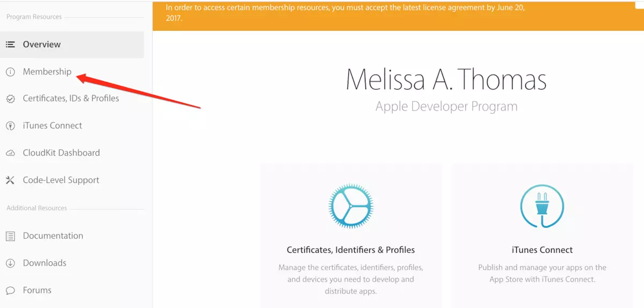The image size is (644, 308).
Task: Click the large plug iTunes Connect card icon
Action: (x=542, y=207)
